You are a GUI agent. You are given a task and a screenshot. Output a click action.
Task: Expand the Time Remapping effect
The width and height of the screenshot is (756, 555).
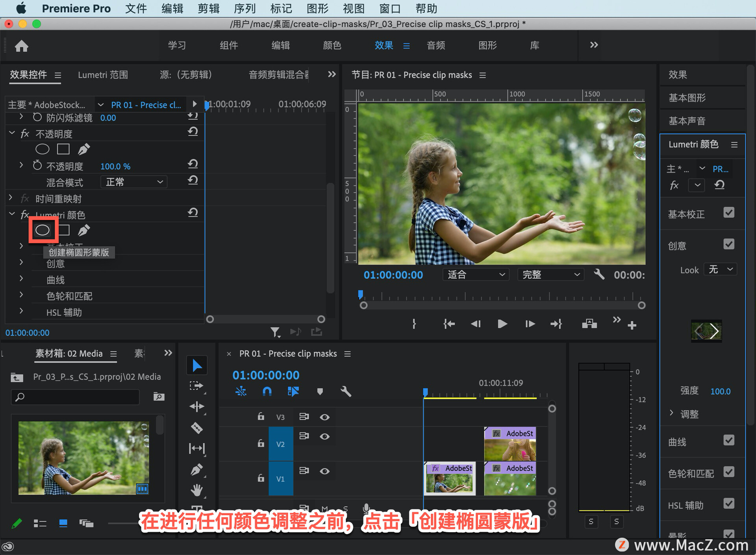(x=11, y=198)
